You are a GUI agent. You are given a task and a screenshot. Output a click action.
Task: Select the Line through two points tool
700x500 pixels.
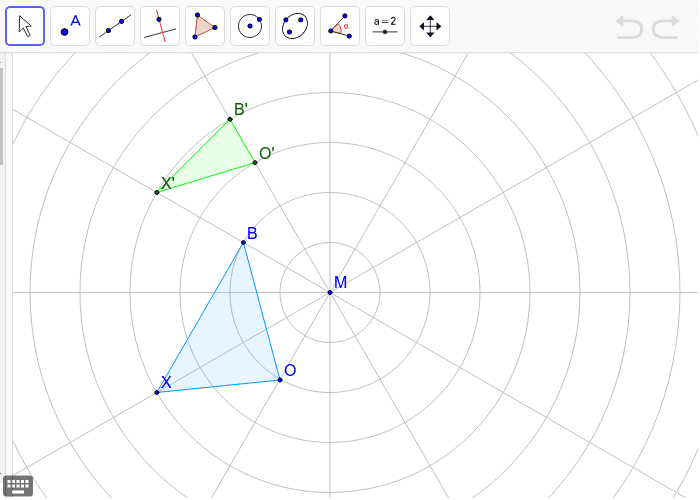pos(115,26)
